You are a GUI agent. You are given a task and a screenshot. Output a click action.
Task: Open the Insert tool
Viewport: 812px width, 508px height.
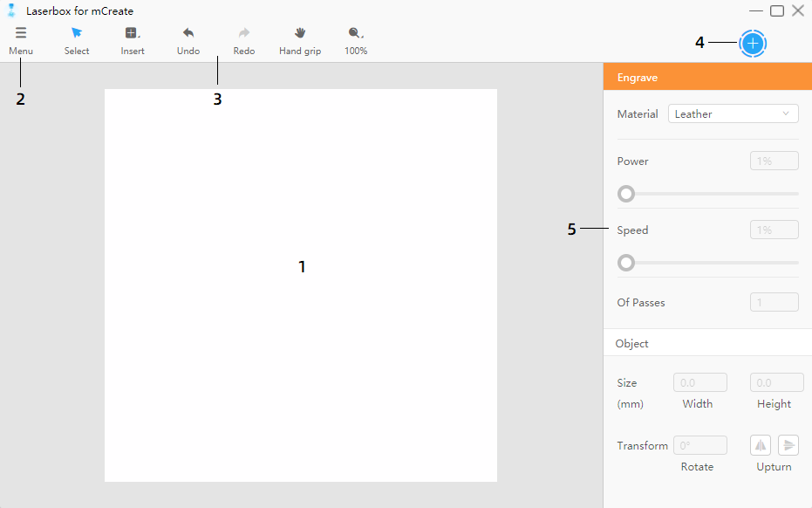[x=133, y=41]
